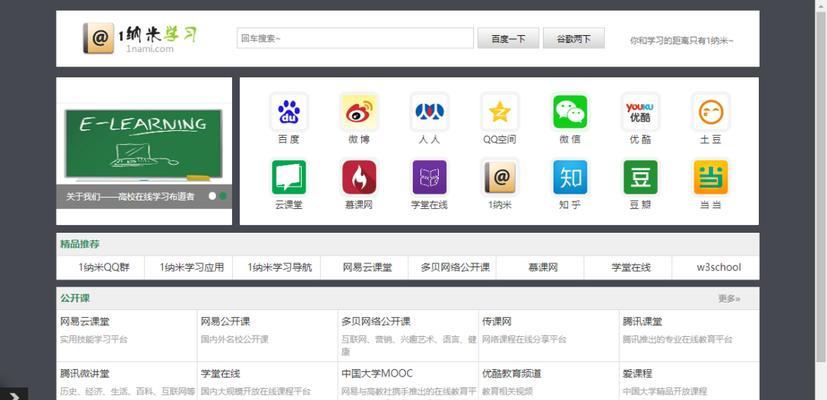827x400 pixels.
Task: Open the Youku 优酷 icon
Action: click(x=640, y=112)
